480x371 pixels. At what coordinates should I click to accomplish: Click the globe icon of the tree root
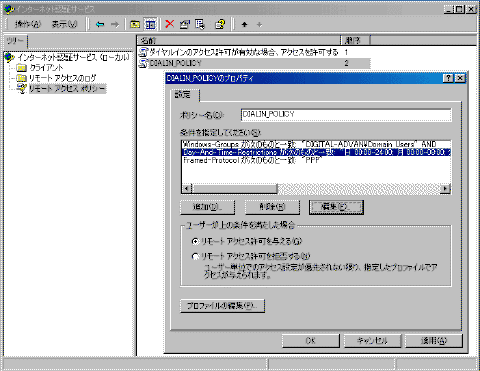click(9, 58)
